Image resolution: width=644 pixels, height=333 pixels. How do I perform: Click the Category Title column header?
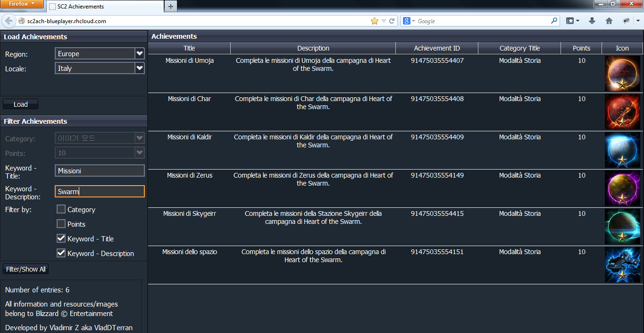(519, 48)
